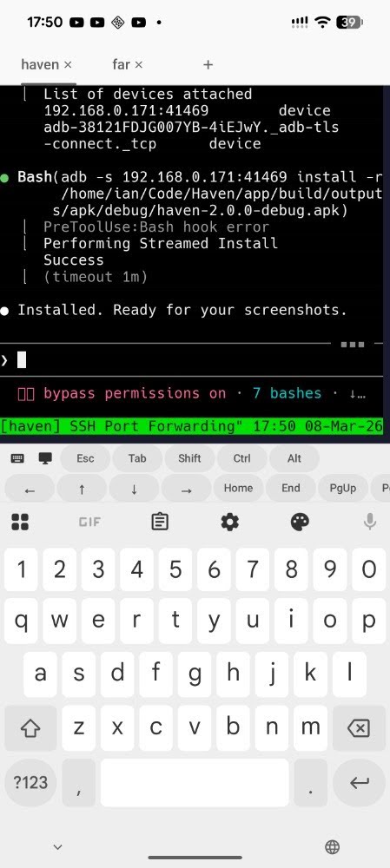Tap the backspace key icon
The width and height of the screenshot is (390, 868).
pyautogui.click(x=359, y=728)
